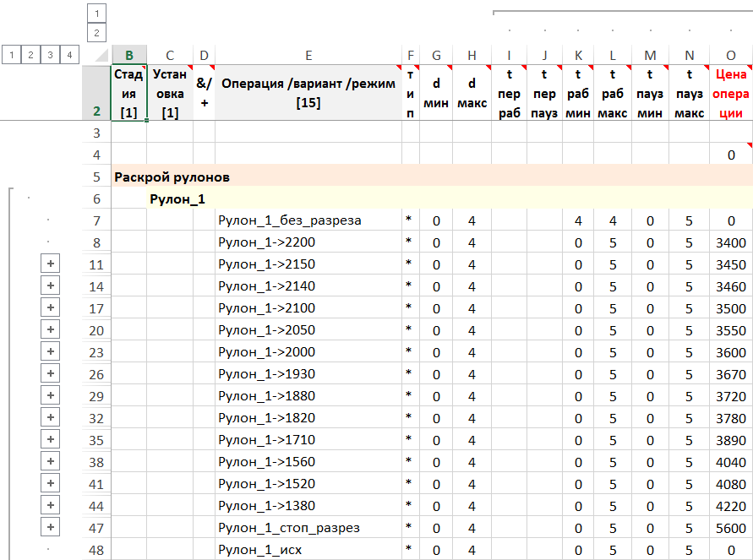Expand the collapsed group at row 11
This screenshot has height=560, width=753.
tap(51, 264)
